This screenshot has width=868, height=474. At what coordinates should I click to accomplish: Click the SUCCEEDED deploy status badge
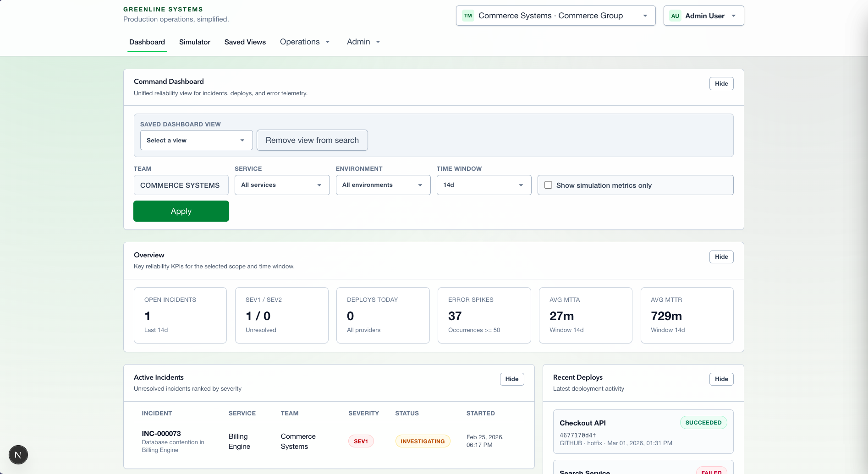pos(703,422)
